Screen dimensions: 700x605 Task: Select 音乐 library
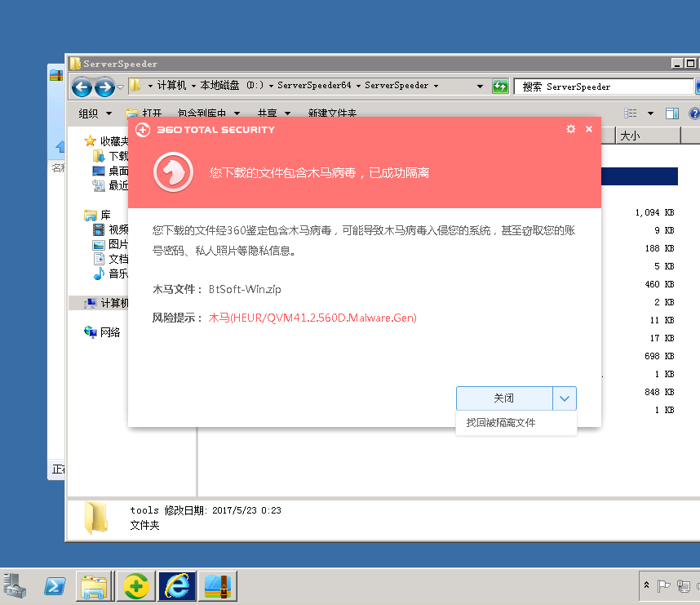click(x=111, y=274)
